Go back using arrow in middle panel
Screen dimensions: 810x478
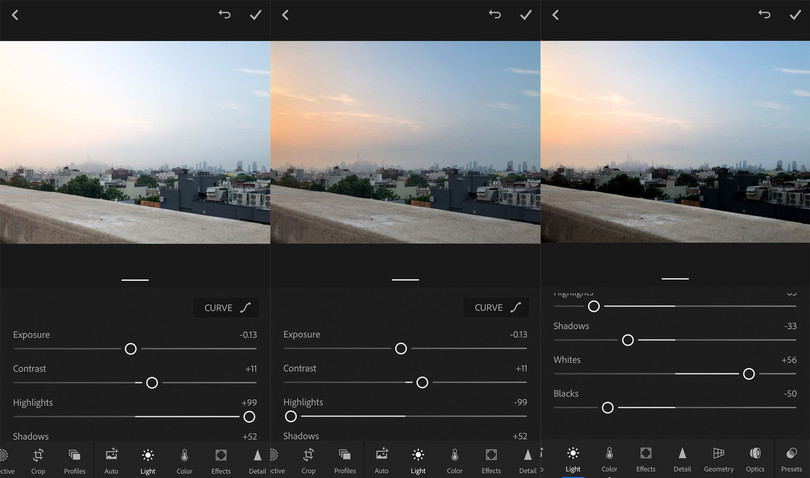(x=285, y=15)
